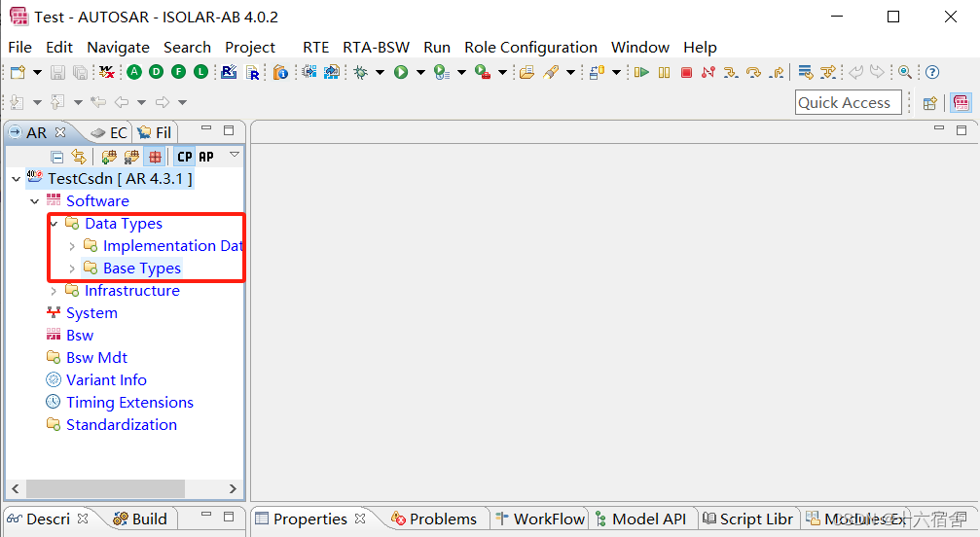Click the book with info icon
The height and width of the screenshot is (537, 980).
point(280,72)
